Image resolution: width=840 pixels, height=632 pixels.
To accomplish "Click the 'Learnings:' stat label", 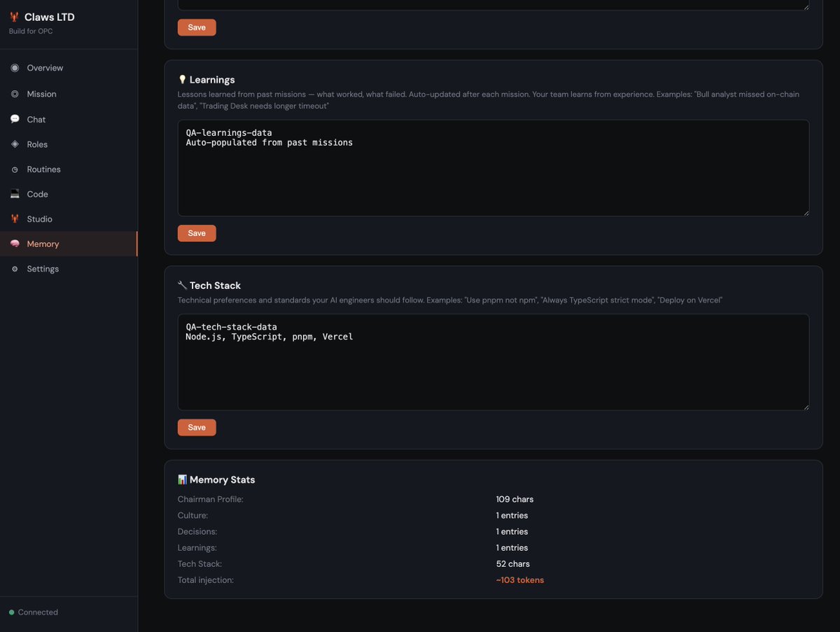I will pos(197,548).
